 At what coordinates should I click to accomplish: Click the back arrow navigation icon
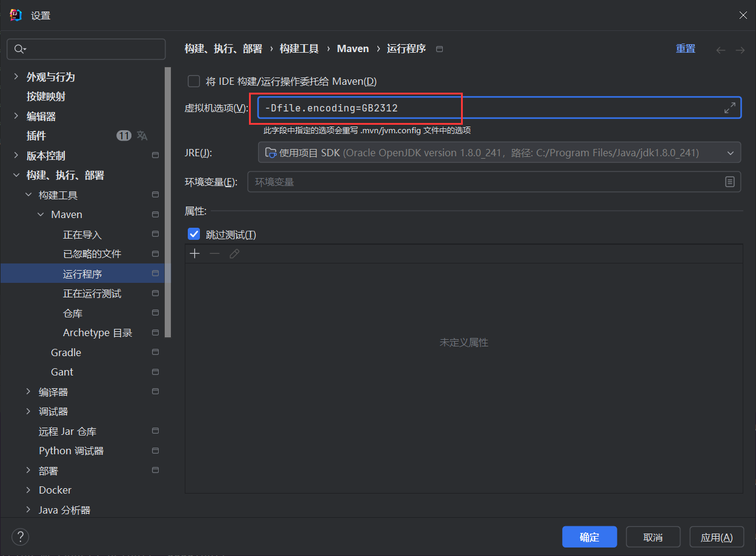(721, 50)
